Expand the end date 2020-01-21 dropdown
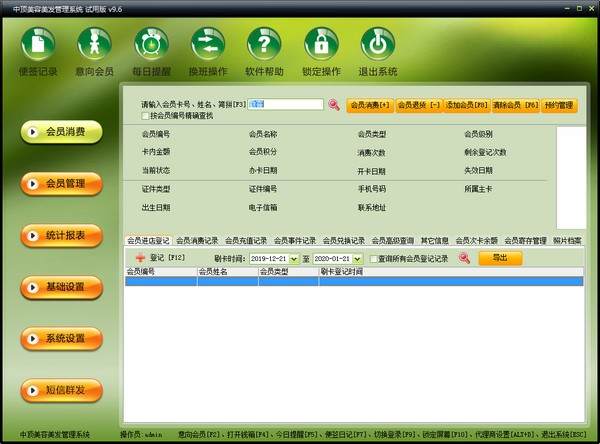Screen dimensions: 600x444 (x=358, y=259)
